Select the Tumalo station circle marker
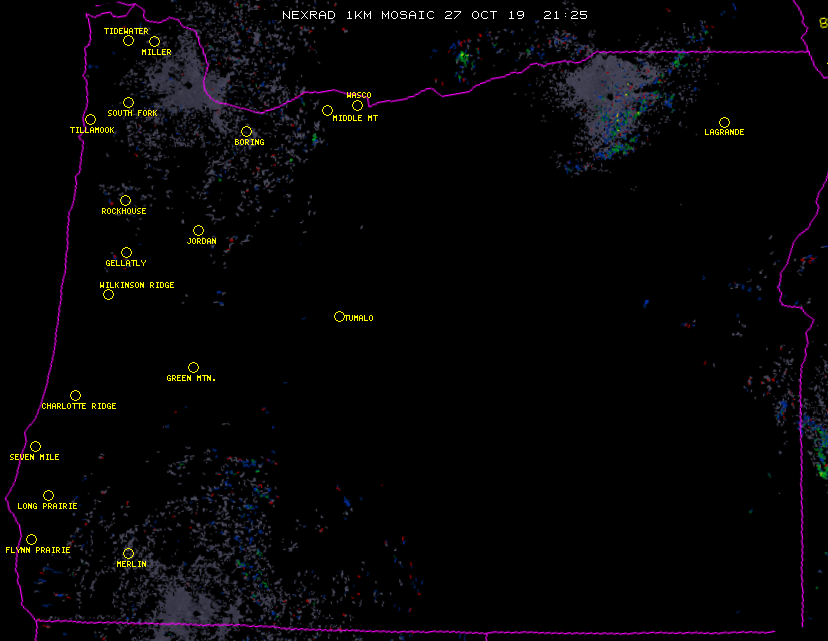This screenshot has height=641, width=828. [339, 317]
